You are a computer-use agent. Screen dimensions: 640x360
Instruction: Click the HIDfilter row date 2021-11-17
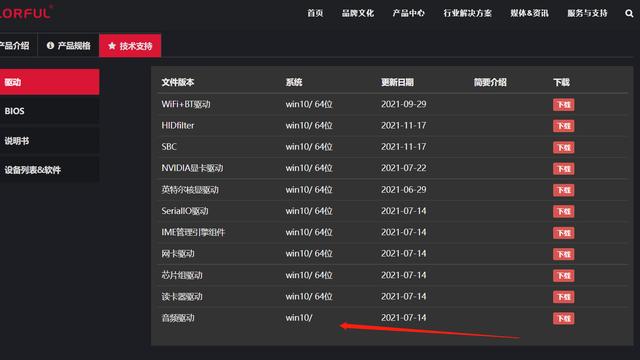[x=404, y=125]
